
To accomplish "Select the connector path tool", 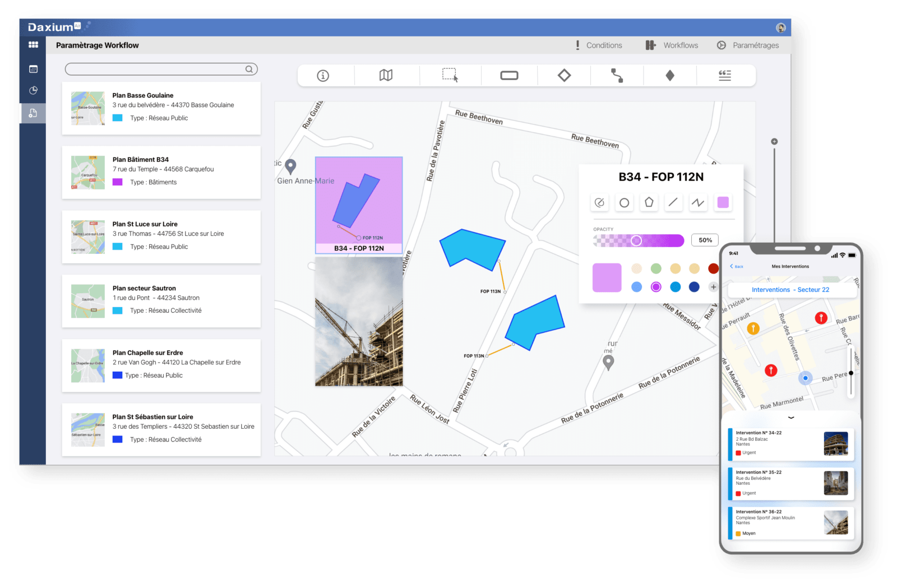I will (617, 75).
